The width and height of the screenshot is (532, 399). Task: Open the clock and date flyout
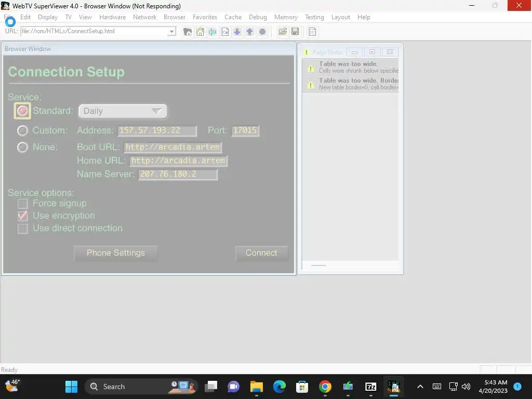coord(494,387)
